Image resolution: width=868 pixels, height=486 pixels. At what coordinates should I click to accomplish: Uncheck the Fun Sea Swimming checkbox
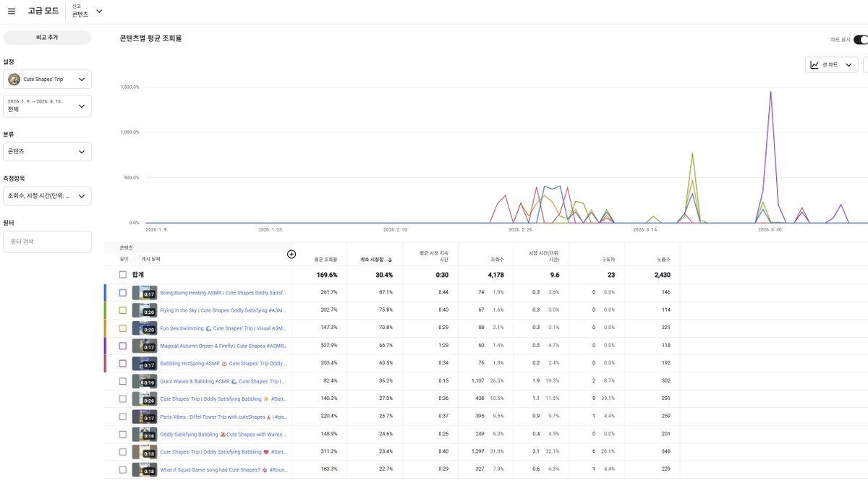point(123,328)
